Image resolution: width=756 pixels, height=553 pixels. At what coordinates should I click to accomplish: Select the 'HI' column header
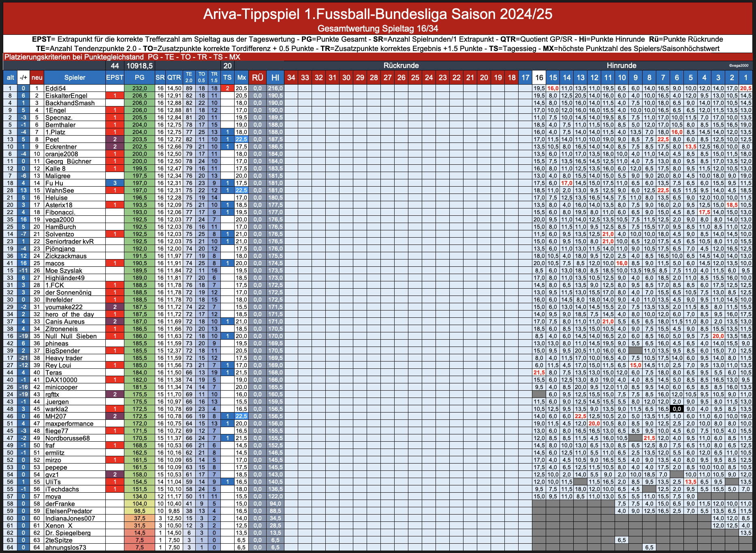tap(275, 77)
